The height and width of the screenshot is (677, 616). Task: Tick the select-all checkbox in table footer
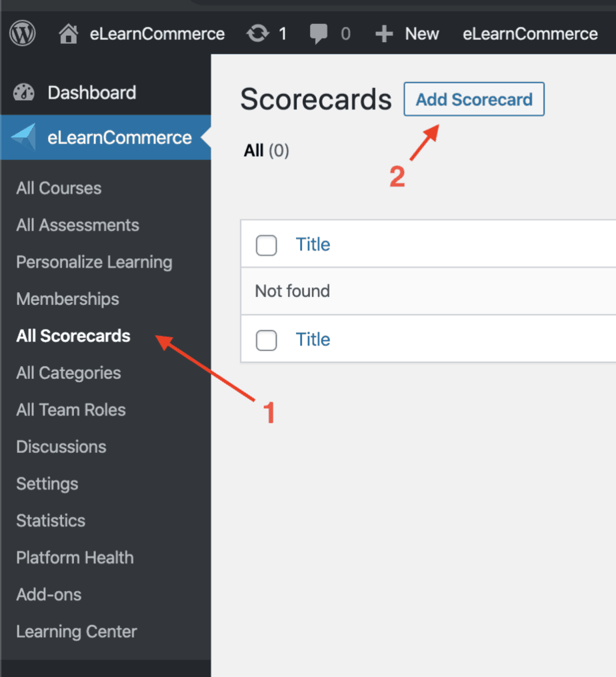(267, 340)
